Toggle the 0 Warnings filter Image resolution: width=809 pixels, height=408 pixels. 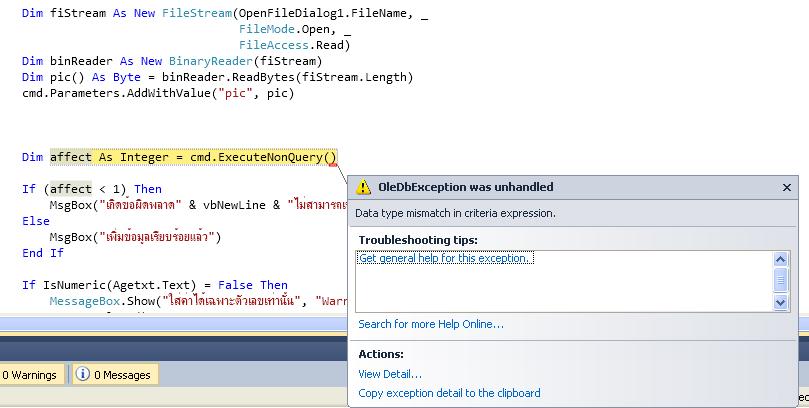29,375
